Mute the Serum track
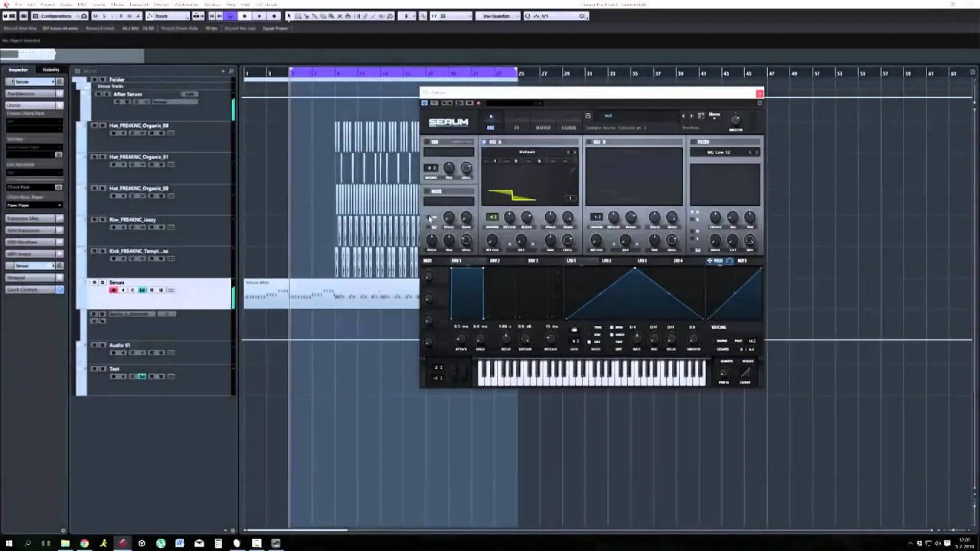The width and height of the screenshot is (980, 551). 95,282
